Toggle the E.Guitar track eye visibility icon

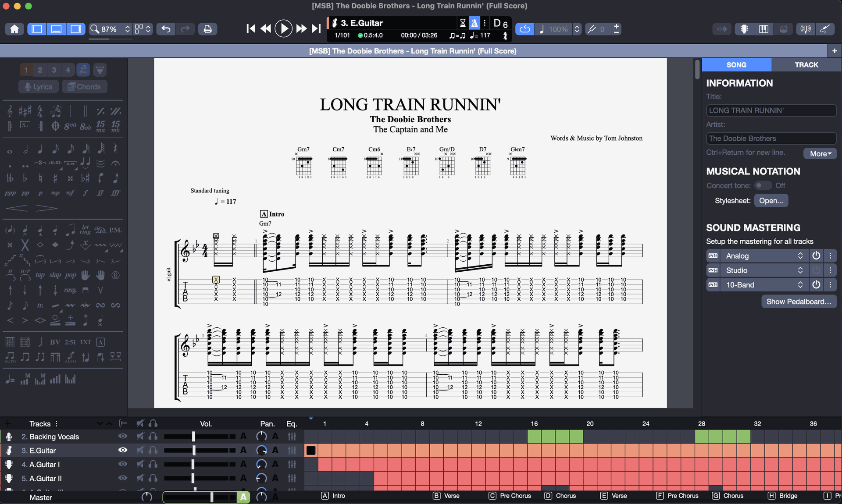pyautogui.click(x=123, y=450)
